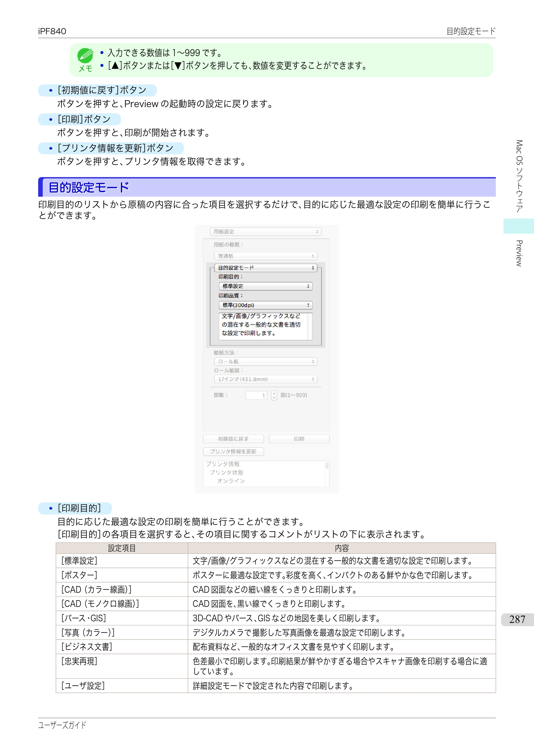Click the [ビジネス文書] table cell

pyautogui.click(x=122, y=647)
